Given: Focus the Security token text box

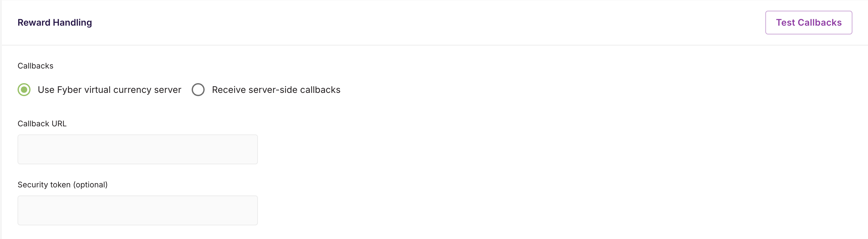Looking at the screenshot, I should [x=137, y=210].
